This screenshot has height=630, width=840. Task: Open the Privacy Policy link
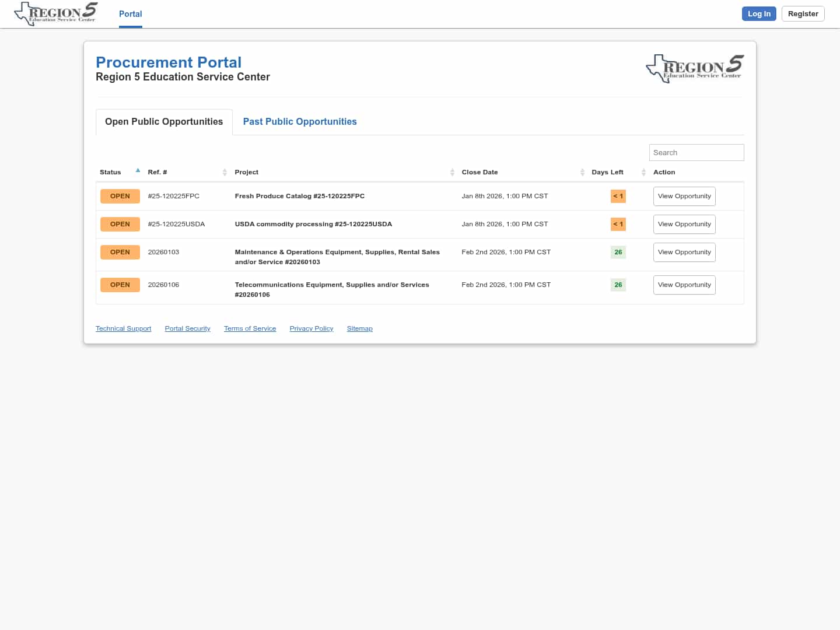[311, 328]
